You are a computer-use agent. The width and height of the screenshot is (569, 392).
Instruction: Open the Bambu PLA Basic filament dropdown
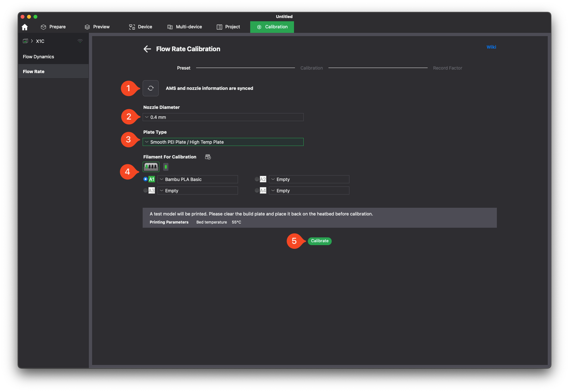pyautogui.click(x=198, y=179)
